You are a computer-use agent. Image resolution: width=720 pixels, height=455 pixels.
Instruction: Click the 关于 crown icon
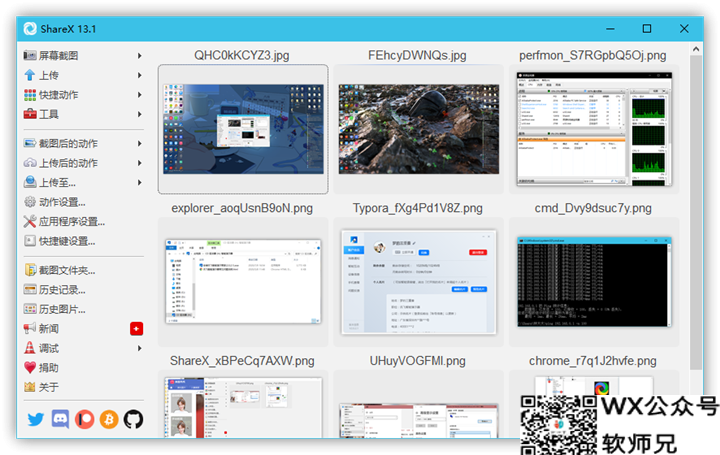click(30, 387)
